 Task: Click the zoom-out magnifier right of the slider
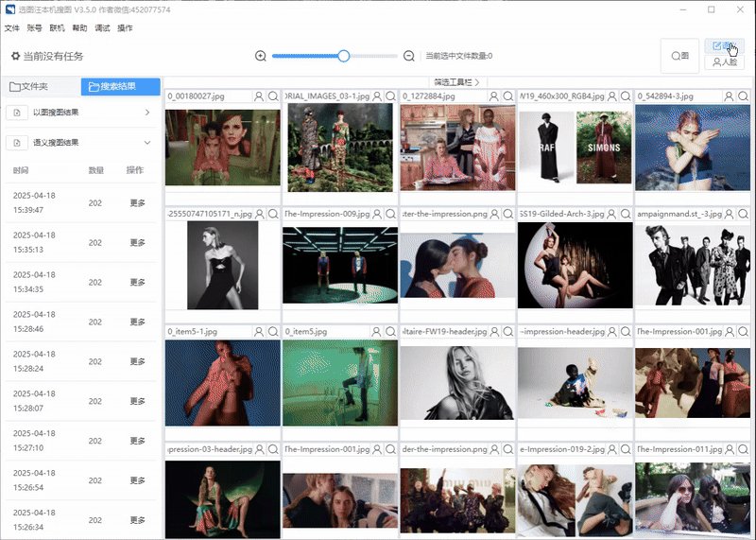tap(409, 56)
